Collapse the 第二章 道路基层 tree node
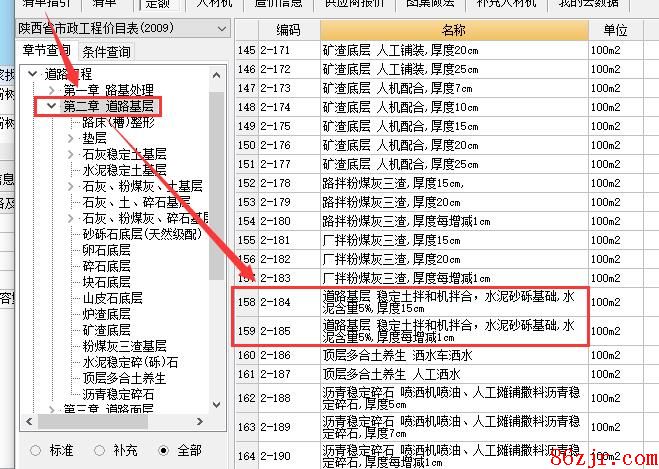This screenshot has height=469, width=659. point(51,106)
